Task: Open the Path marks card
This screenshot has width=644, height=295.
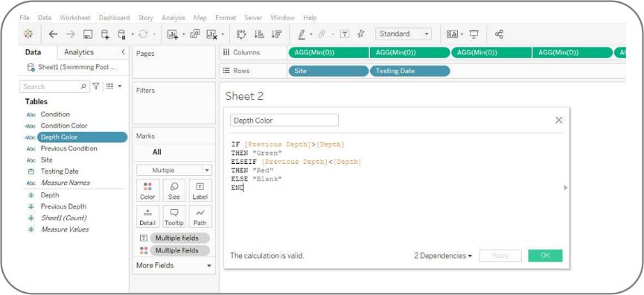Action: coord(200,217)
